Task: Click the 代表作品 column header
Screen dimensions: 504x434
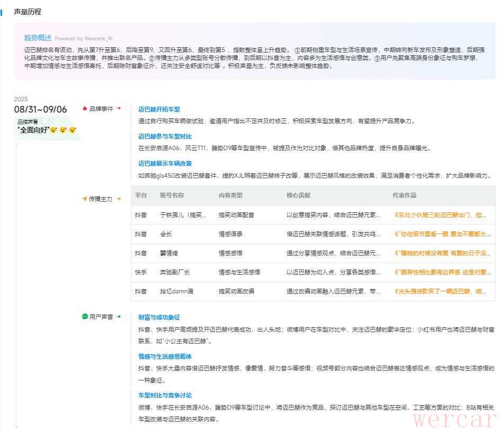Action: pyautogui.click(x=404, y=195)
